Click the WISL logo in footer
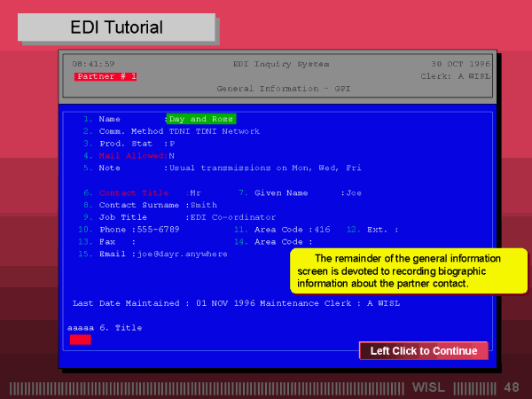532x399 pixels. 430,388
